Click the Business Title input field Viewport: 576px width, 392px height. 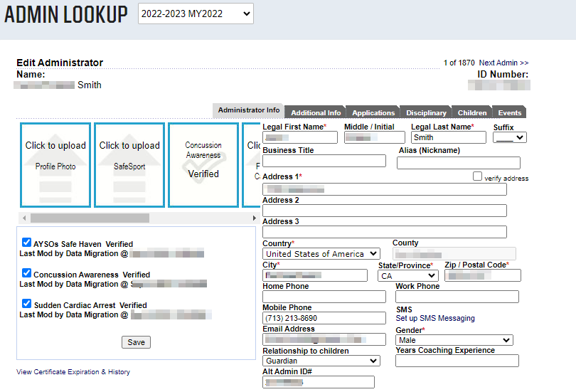(324, 161)
